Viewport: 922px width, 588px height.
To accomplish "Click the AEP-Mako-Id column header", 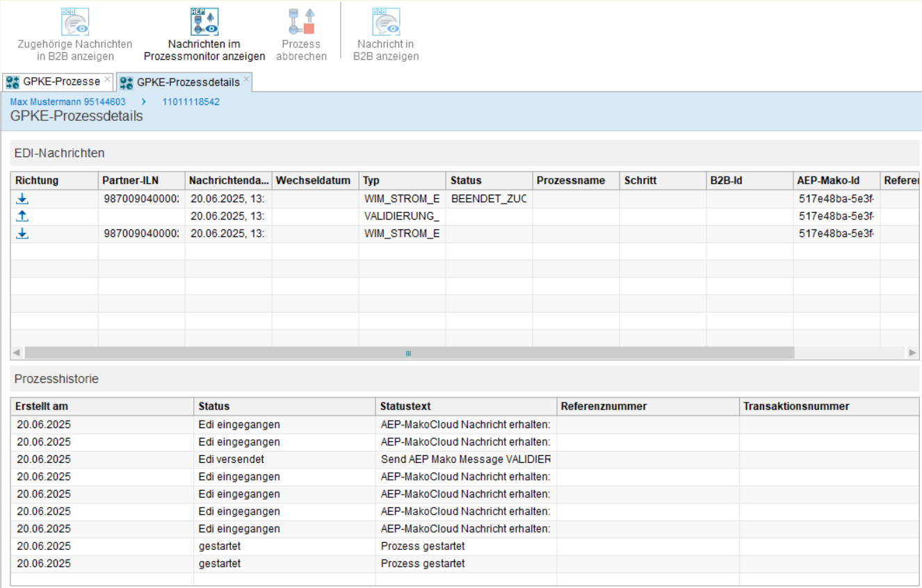I will click(x=837, y=181).
